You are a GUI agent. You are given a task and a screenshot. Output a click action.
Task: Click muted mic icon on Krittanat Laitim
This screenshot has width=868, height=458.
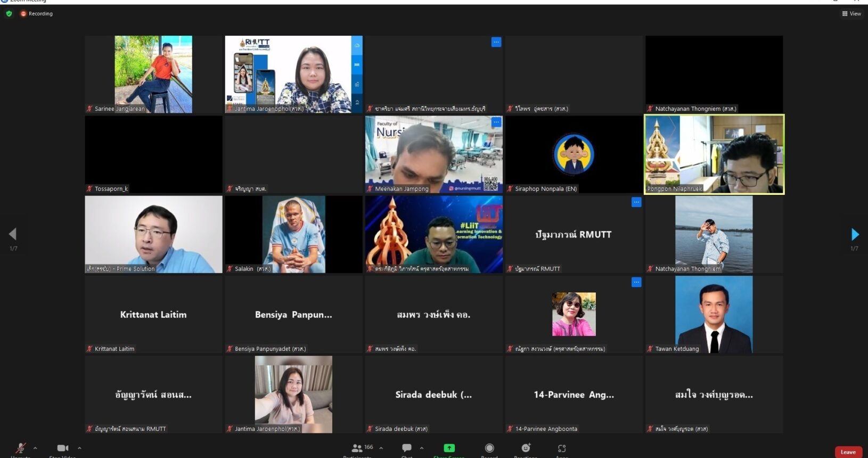pos(89,349)
